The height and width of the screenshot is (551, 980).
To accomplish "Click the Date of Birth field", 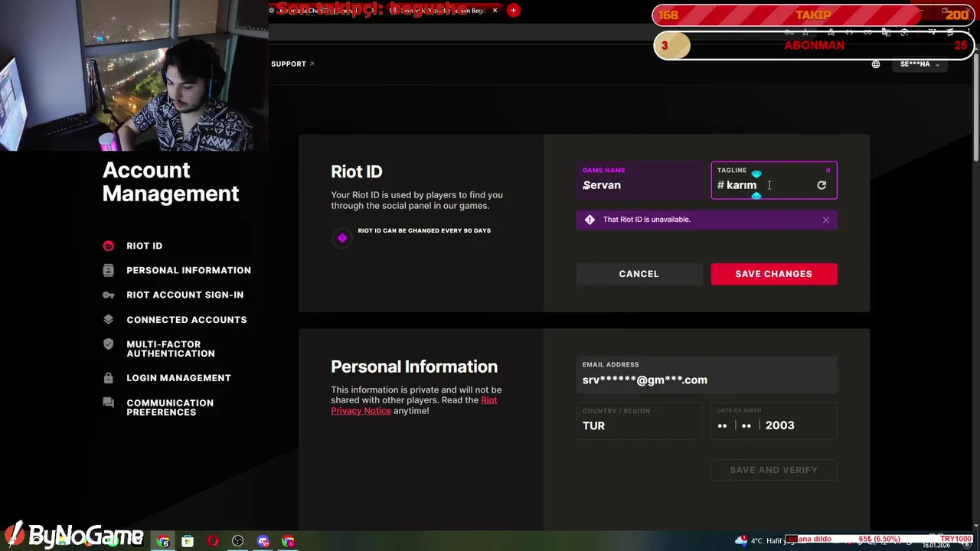I will (x=774, y=421).
